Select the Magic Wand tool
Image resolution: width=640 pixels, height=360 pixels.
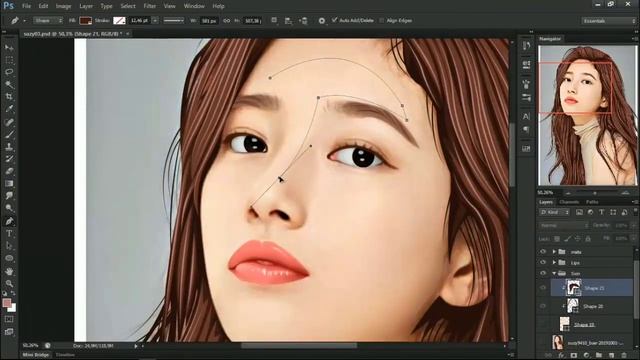click(9, 84)
